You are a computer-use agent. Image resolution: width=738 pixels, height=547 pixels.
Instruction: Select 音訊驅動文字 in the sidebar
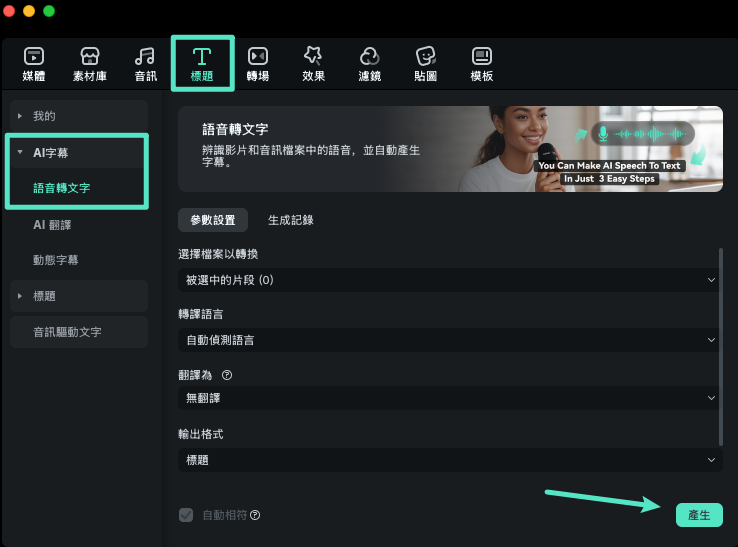tap(67, 332)
